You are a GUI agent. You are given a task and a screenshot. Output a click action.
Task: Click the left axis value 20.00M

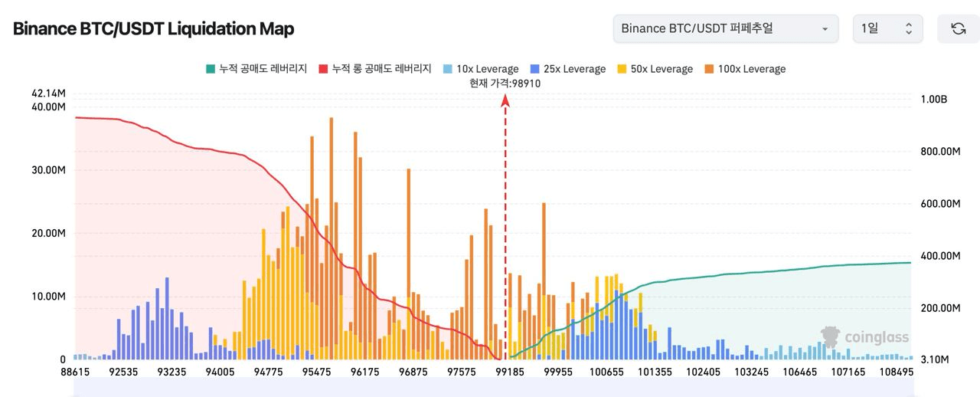(48, 233)
